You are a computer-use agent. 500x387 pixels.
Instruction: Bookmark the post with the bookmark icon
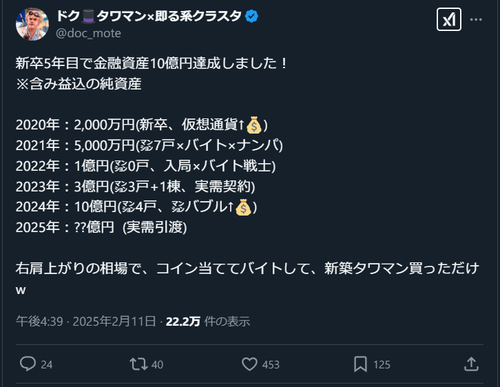coord(360,364)
